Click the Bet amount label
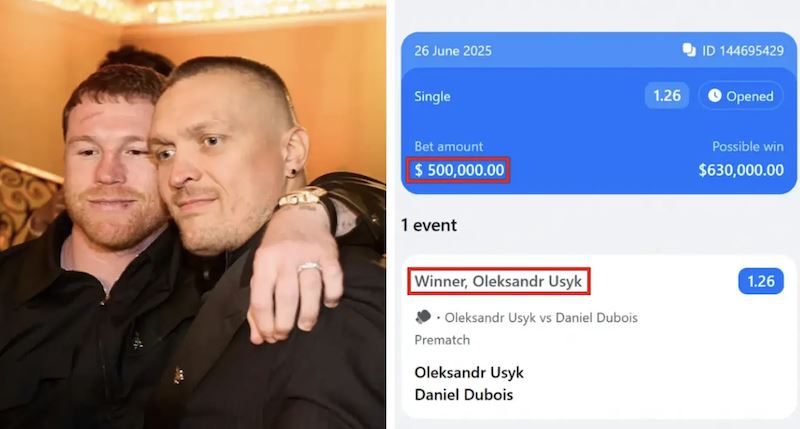Screen dimensions: 800x429 [x=448, y=146]
